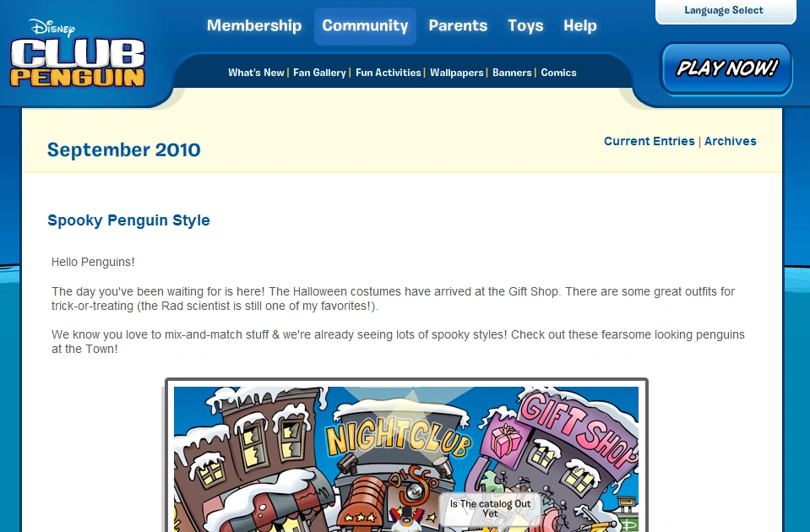
Task: Browse the Wallpapers section
Action: 457,73
